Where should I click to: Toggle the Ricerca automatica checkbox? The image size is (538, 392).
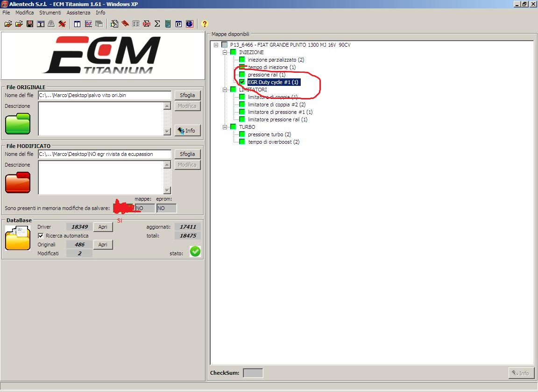point(41,236)
